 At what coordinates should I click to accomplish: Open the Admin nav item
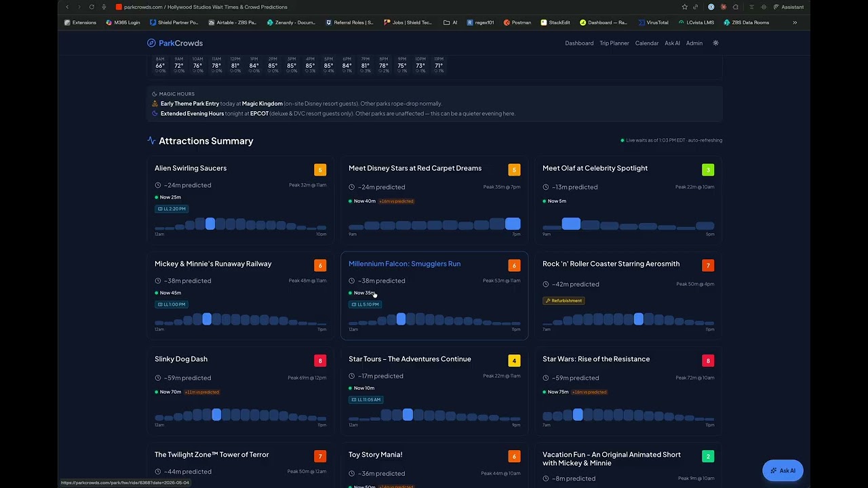click(694, 43)
